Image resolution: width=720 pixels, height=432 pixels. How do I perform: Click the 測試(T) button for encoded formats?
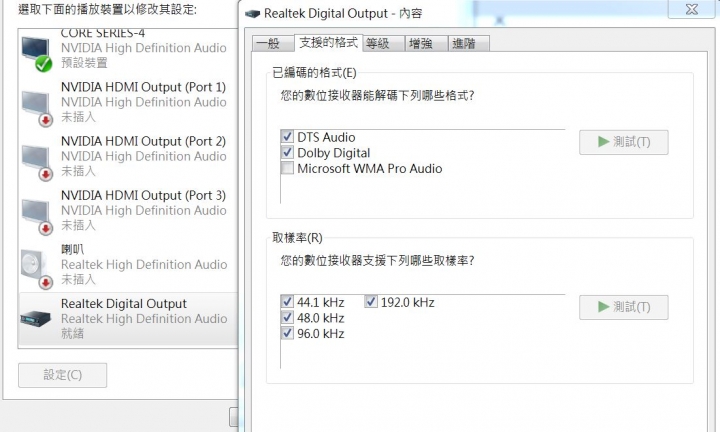624,142
